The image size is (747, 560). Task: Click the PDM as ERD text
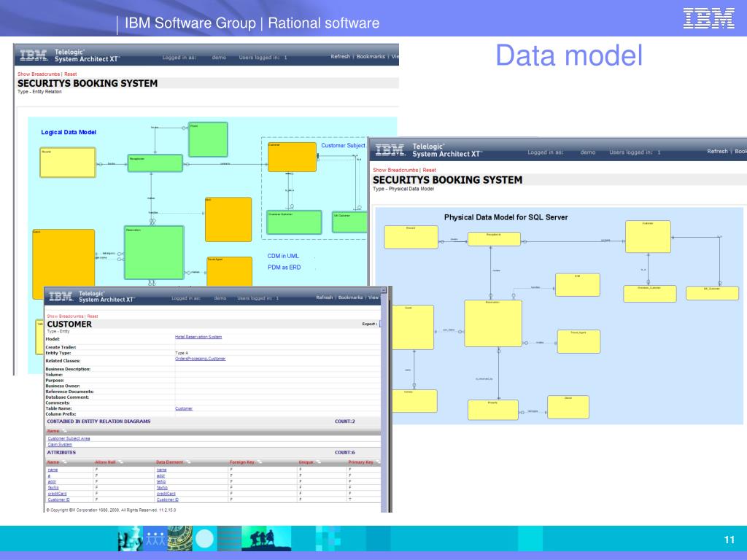[x=284, y=267]
